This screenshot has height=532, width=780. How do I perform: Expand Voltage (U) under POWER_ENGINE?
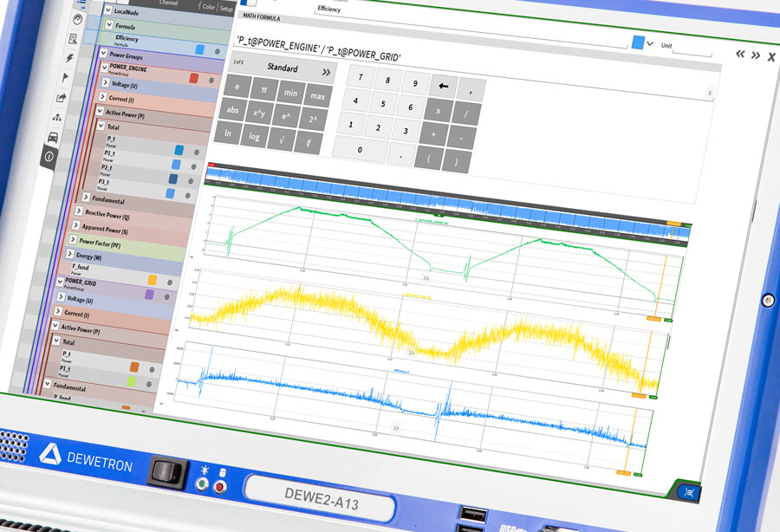point(106,82)
